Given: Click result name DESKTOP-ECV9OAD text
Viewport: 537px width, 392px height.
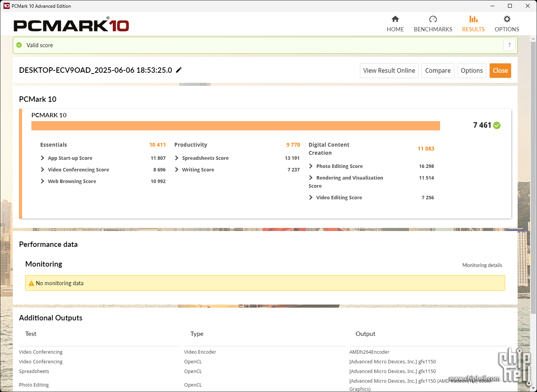Looking at the screenshot, I should coord(96,70).
